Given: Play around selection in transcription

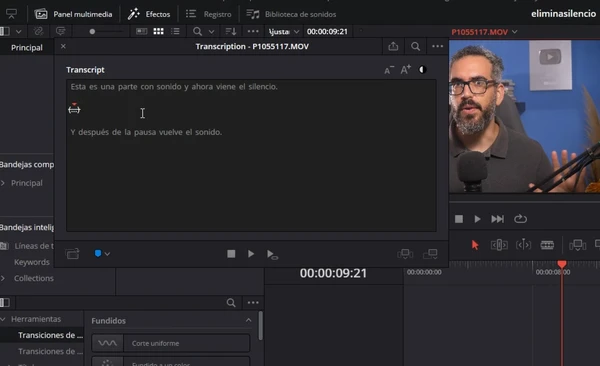Looking at the screenshot, I should click(272, 254).
